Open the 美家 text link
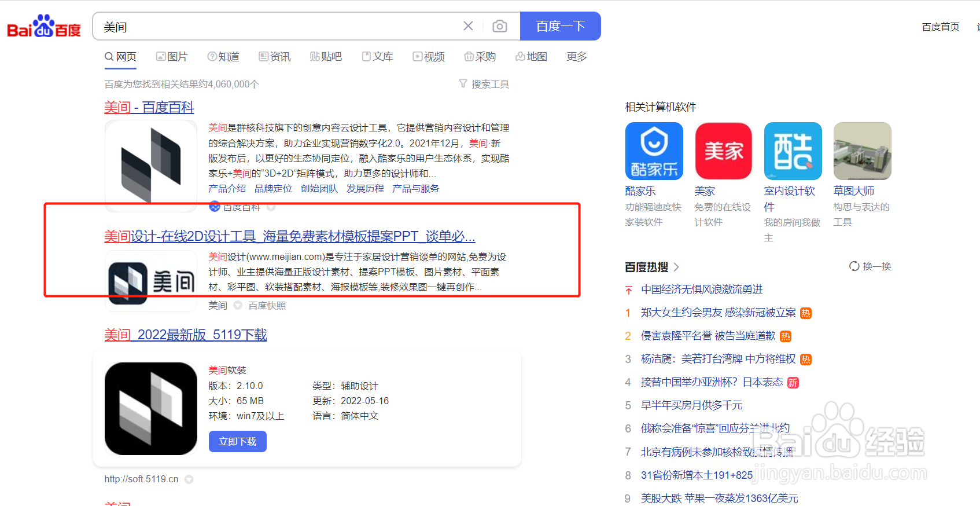 point(705,191)
